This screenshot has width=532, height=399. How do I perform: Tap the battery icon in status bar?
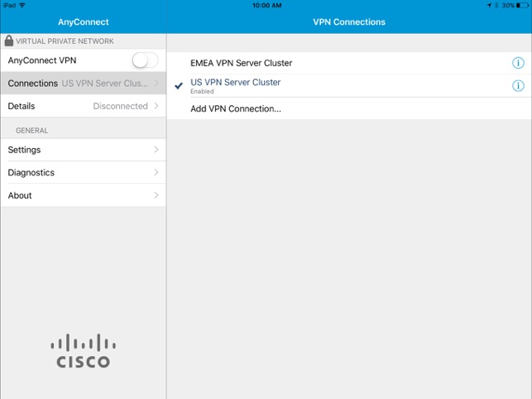click(522, 5)
